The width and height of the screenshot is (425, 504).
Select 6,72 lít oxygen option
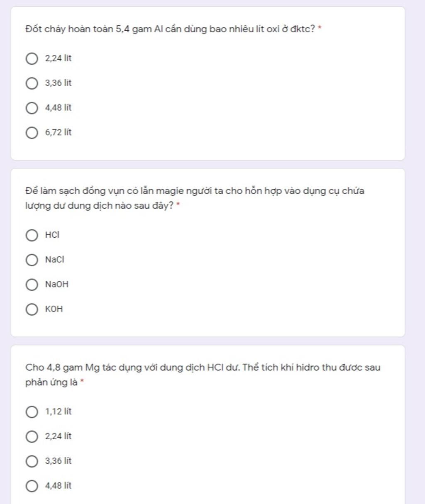pos(32,133)
